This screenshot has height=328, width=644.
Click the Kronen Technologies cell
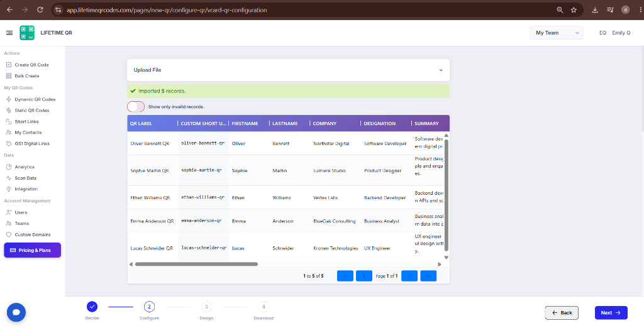tap(336, 248)
